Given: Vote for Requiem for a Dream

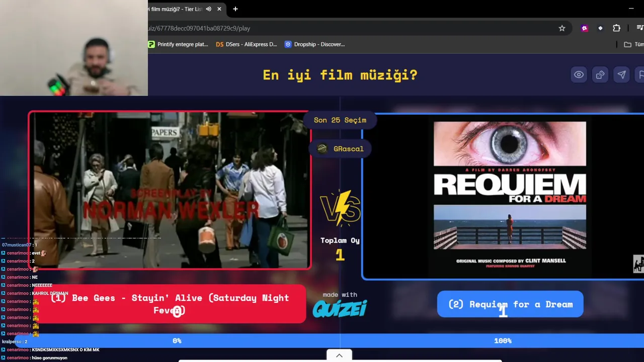Looking at the screenshot, I should [x=510, y=304].
